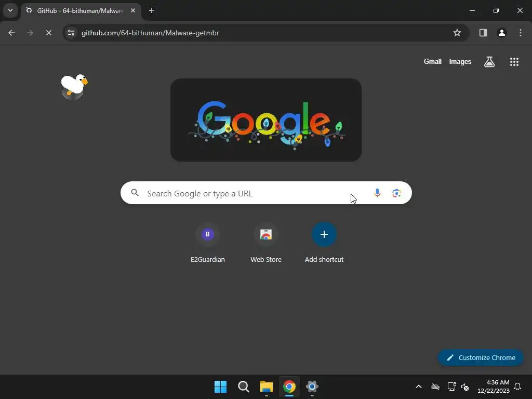Click Chrome icon in taskbar

289,387
